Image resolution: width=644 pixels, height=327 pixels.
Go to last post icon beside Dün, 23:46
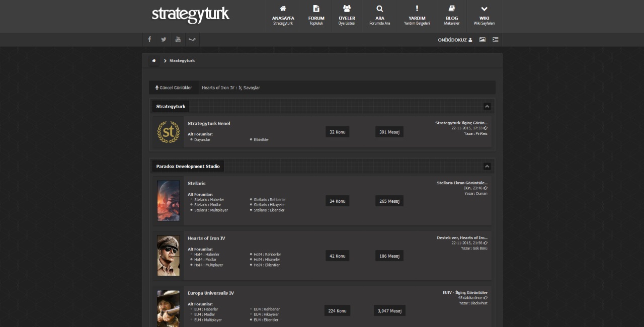486,188
